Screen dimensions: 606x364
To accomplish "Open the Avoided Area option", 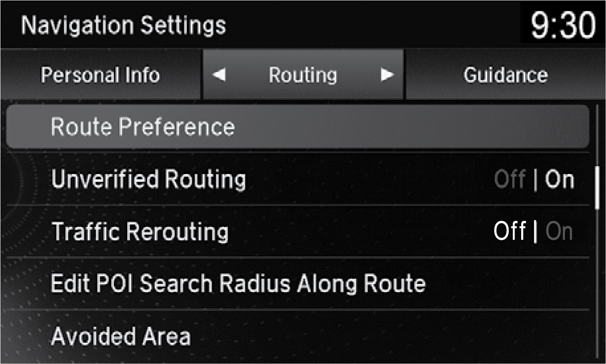I will [x=121, y=337].
